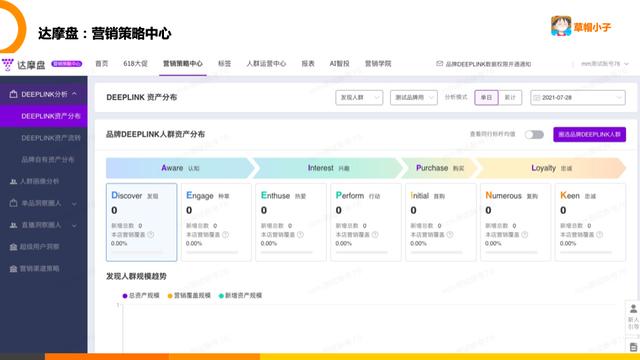Click the 超级用户洞察 sidebar icon
This screenshot has width=640, height=360.
tap(13, 247)
